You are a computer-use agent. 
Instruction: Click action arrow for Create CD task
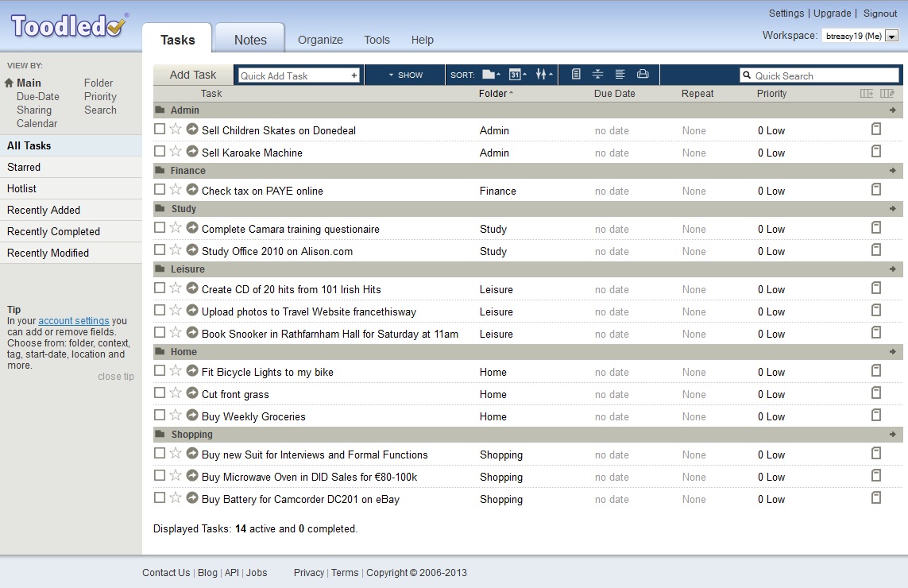[192, 288]
